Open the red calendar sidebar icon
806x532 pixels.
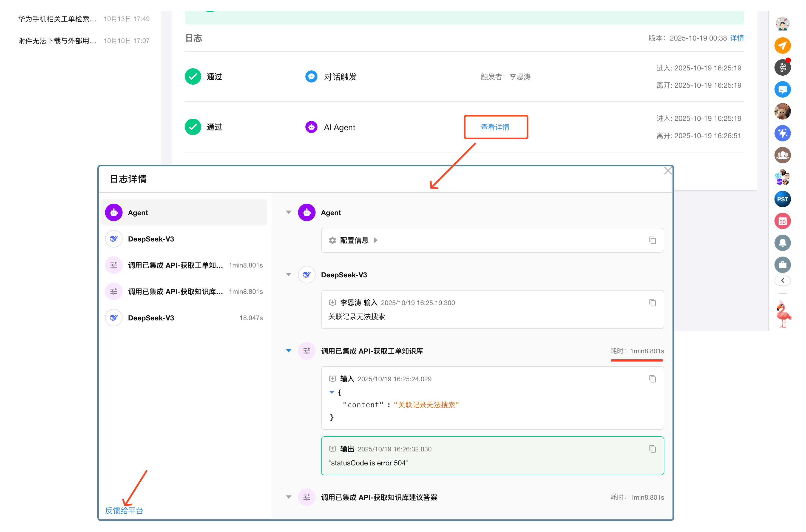[x=782, y=221]
